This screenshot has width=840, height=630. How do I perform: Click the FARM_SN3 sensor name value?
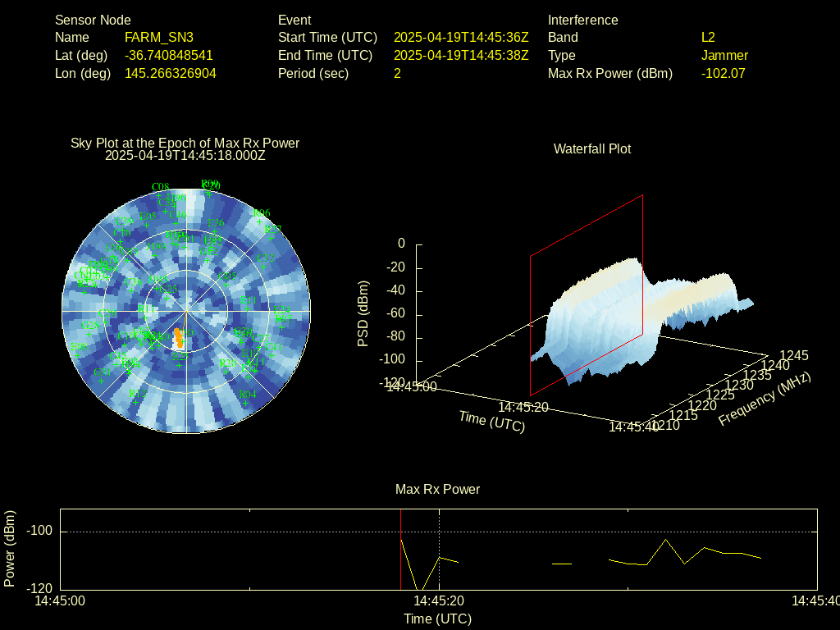click(x=159, y=37)
